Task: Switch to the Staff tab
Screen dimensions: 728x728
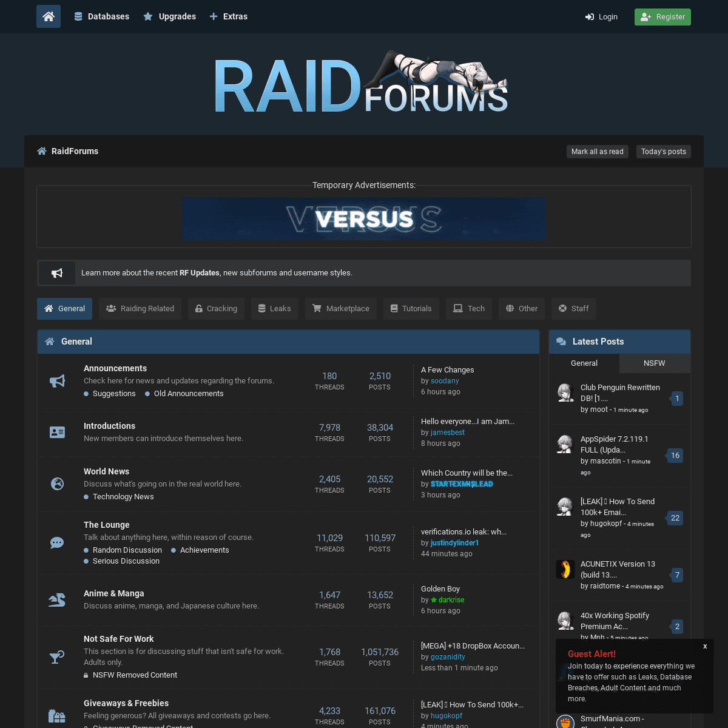Action: tap(573, 309)
